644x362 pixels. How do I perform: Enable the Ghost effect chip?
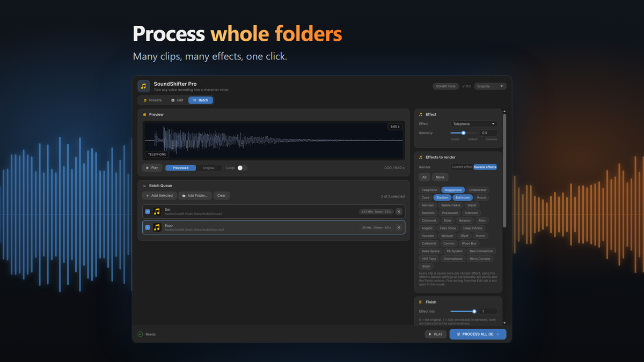(472, 205)
